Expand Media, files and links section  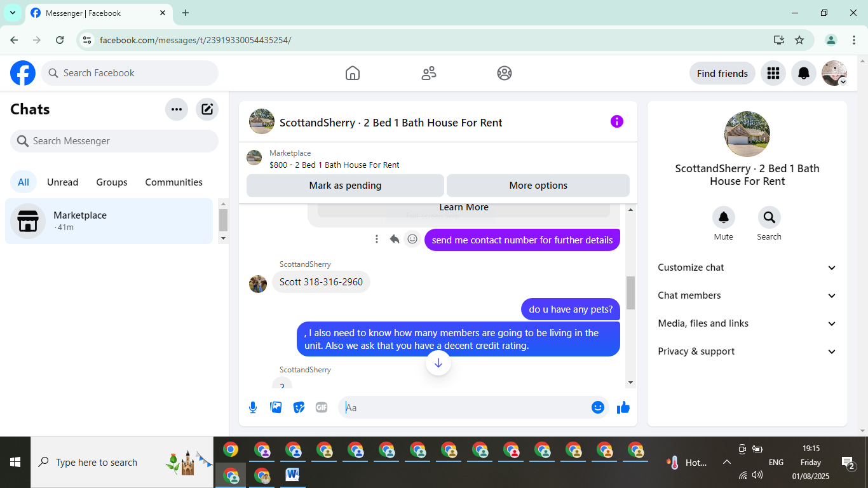point(747,323)
